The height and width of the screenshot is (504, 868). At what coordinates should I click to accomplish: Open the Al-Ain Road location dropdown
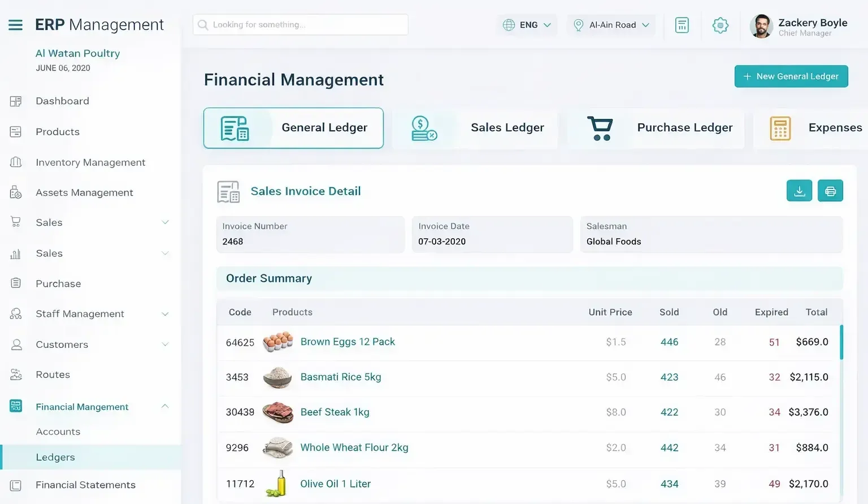(611, 25)
